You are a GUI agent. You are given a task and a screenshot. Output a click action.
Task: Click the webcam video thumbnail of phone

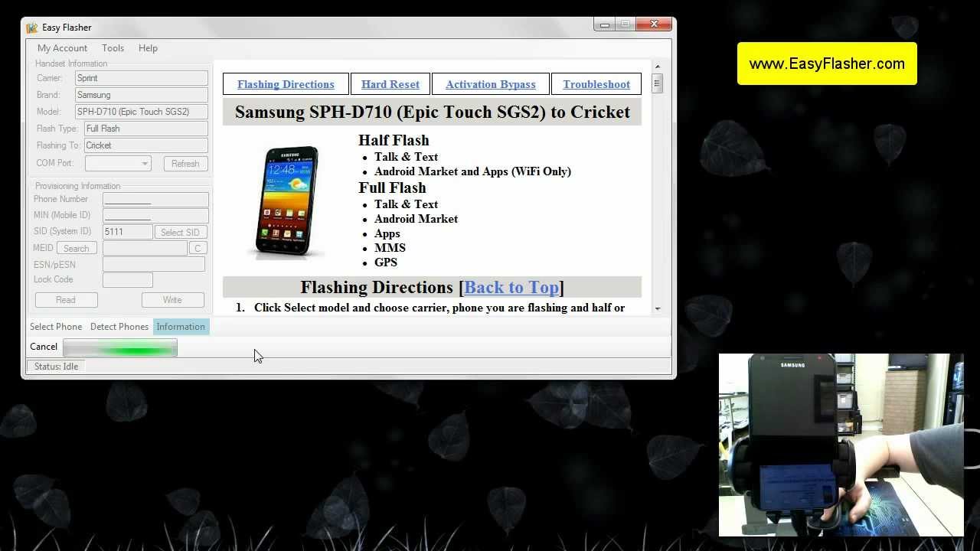(841, 445)
